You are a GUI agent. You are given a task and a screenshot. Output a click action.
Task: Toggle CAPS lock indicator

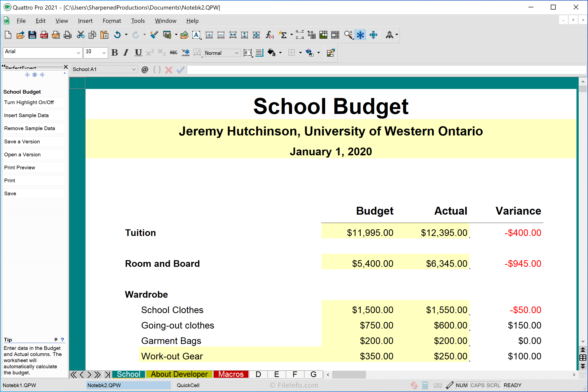[x=478, y=385]
